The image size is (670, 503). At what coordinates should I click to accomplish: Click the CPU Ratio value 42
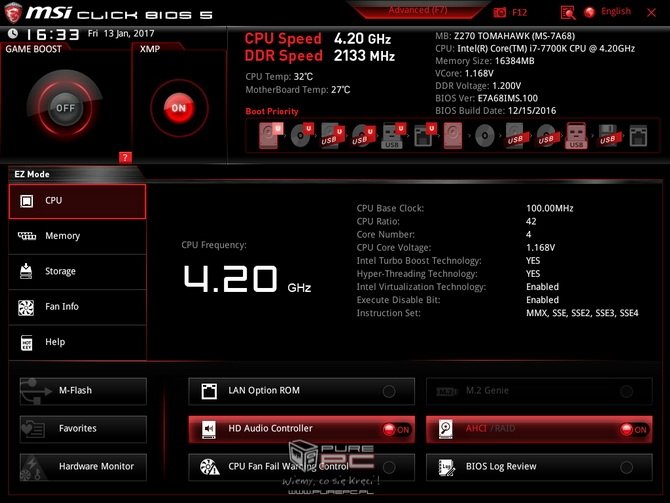point(531,221)
